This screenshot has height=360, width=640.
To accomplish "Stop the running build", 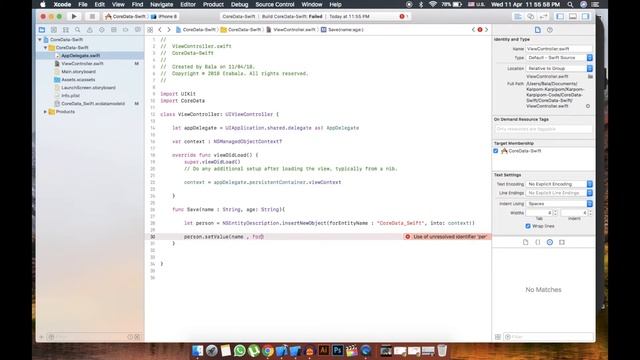I will (x=92, y=16).
